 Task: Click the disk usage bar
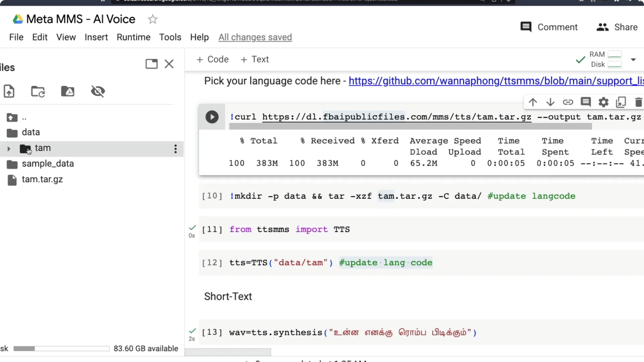click(61, 349)
